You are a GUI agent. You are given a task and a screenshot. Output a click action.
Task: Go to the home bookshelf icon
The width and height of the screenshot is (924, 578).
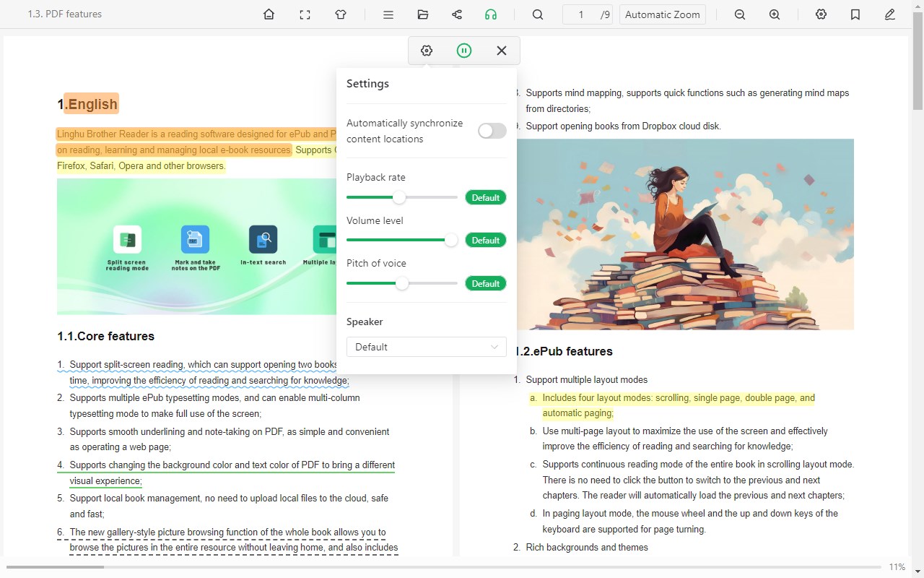pos(269,14)
